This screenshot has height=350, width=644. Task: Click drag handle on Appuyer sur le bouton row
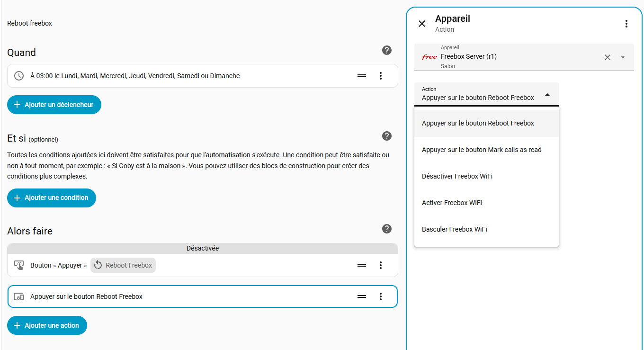362,296
